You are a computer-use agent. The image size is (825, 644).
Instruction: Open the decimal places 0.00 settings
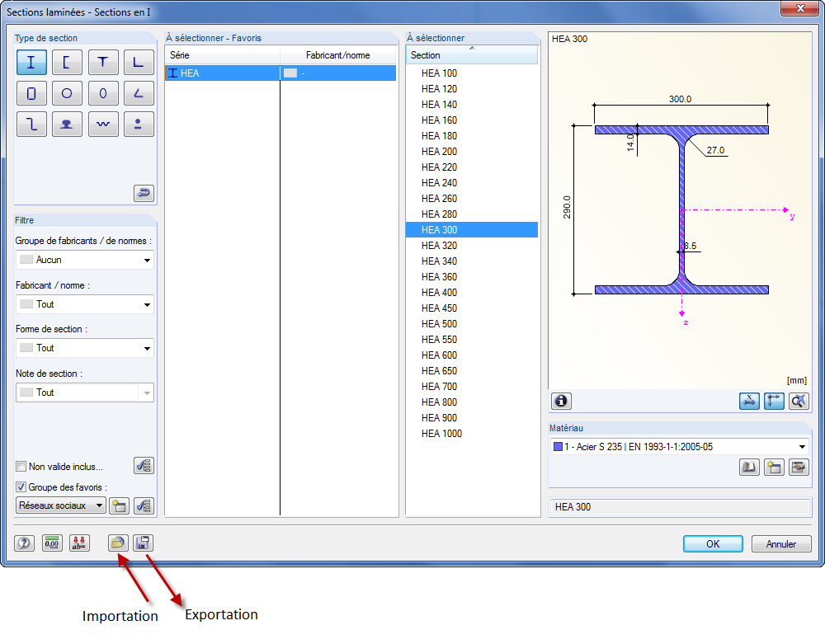51,543
